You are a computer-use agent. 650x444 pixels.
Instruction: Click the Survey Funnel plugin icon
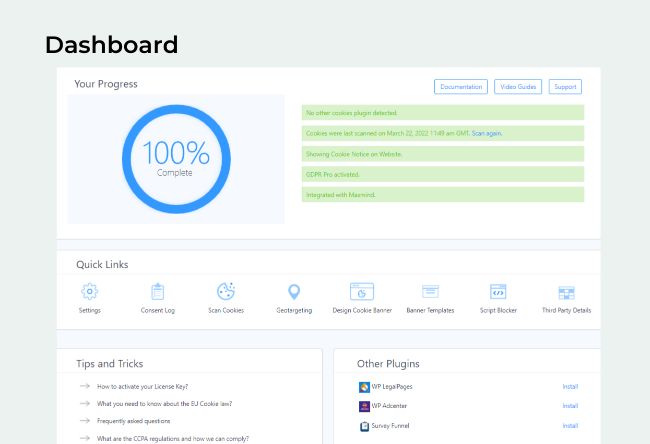point(364,426)
